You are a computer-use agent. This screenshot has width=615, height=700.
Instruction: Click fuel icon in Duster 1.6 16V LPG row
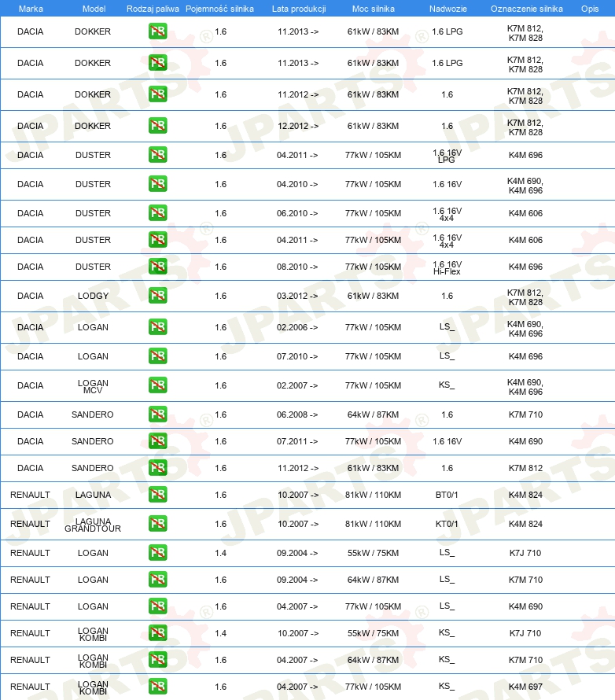pos(157,155)
